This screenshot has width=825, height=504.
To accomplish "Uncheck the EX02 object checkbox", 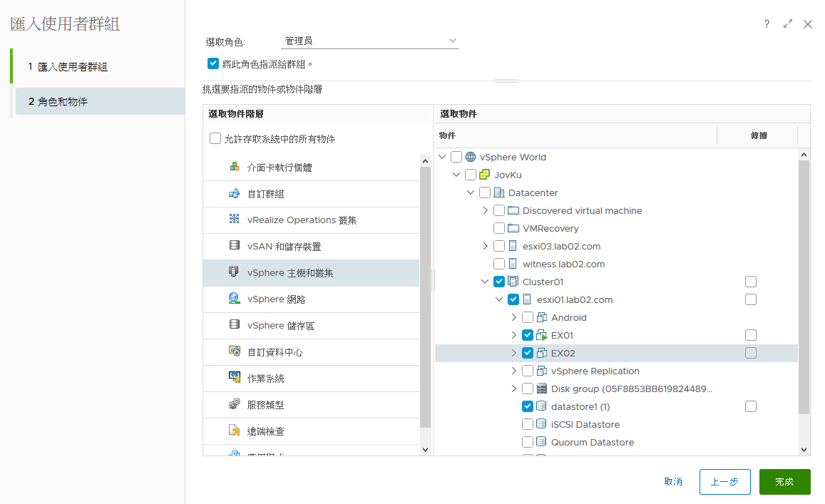I will coord(527,353).
